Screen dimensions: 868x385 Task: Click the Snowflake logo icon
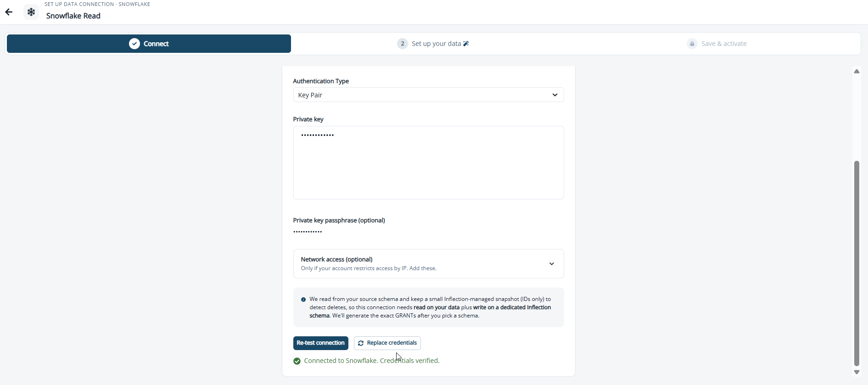coord(31,12)
